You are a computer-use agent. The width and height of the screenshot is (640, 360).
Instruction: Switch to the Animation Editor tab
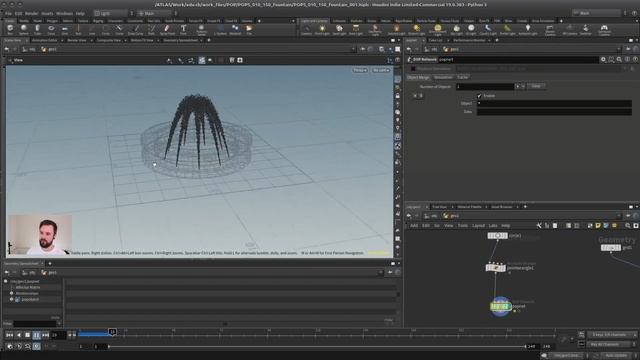tap(44, 40)
